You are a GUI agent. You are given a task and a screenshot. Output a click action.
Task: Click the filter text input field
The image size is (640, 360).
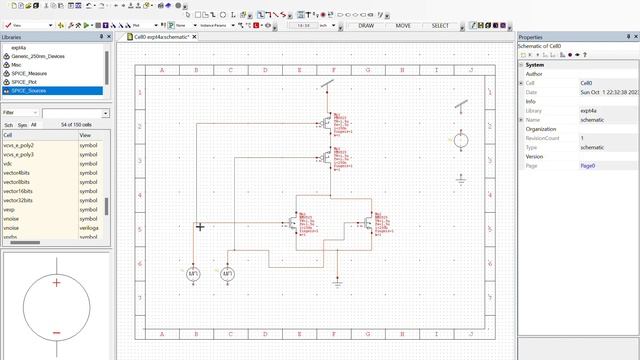pyautogui.click(x=72, y=113)
